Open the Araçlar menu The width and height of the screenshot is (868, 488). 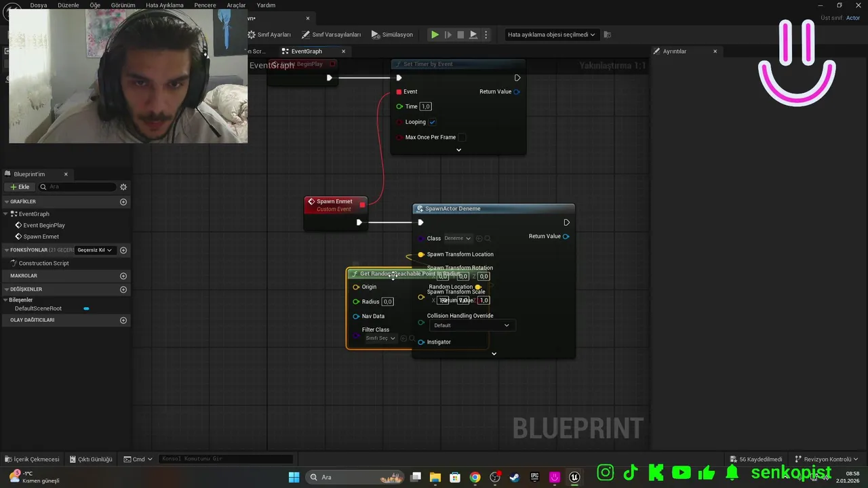[x=236, y=5]
